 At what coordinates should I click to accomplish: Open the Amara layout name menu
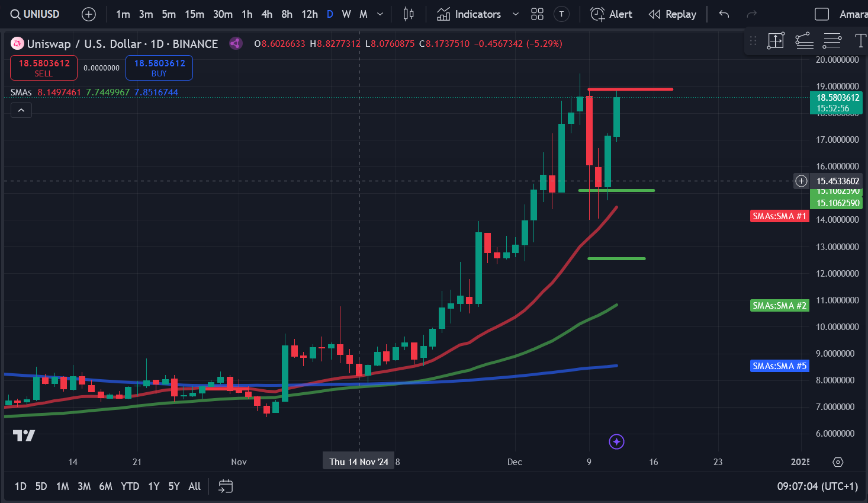click(853, 14)
